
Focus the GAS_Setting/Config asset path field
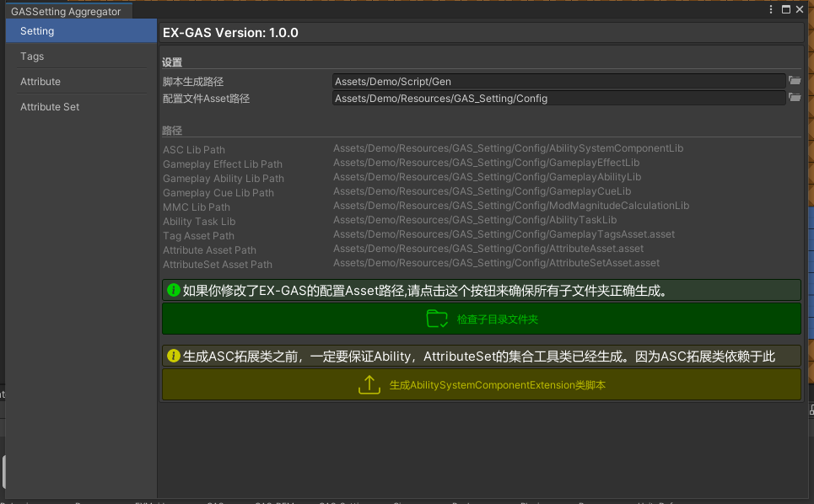(558, 98)
